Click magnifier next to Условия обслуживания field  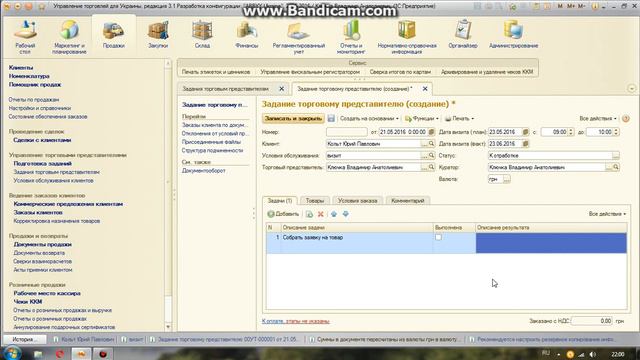[431, 156]
